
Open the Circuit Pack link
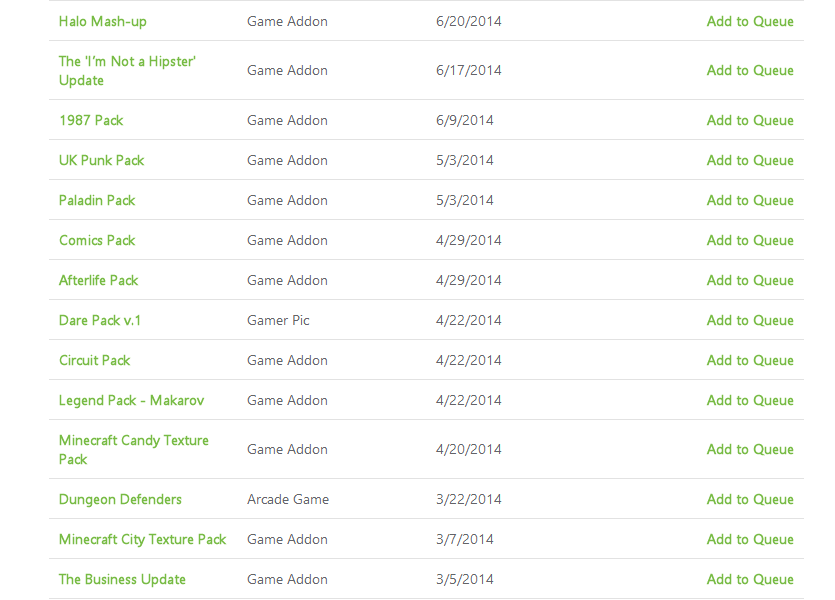pos(95,360)
